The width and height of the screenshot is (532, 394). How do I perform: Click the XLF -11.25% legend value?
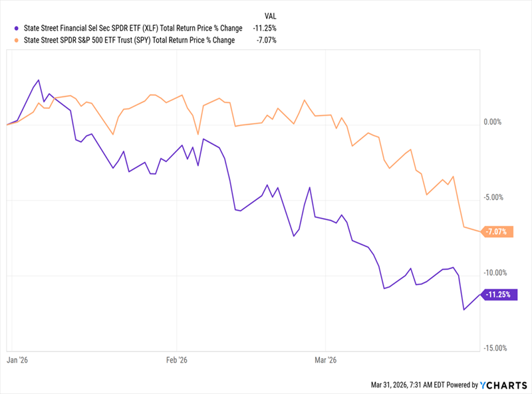coord(265,28)
